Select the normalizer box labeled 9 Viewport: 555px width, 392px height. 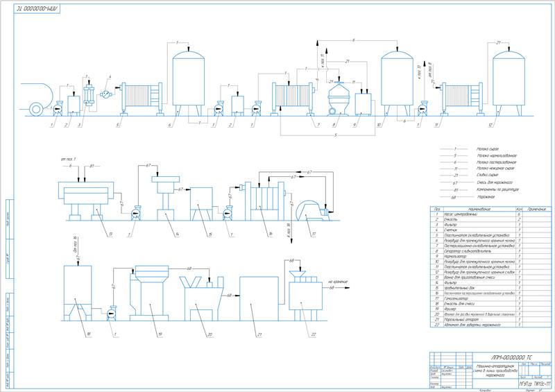tap(363, 104)
